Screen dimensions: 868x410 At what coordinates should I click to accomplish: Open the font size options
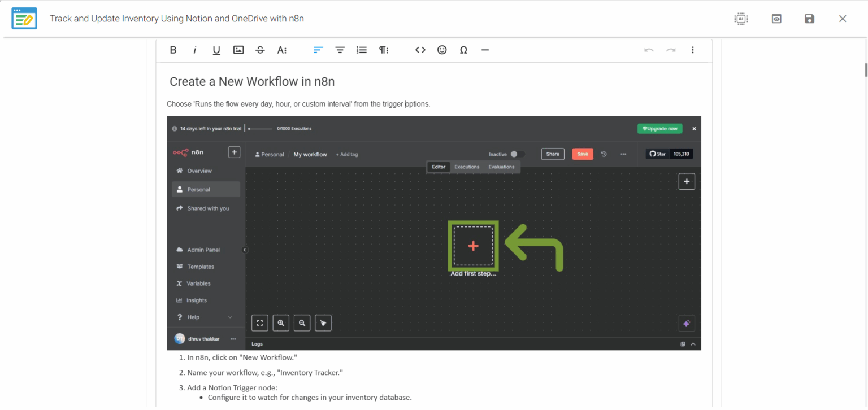(x=282, y=50)
